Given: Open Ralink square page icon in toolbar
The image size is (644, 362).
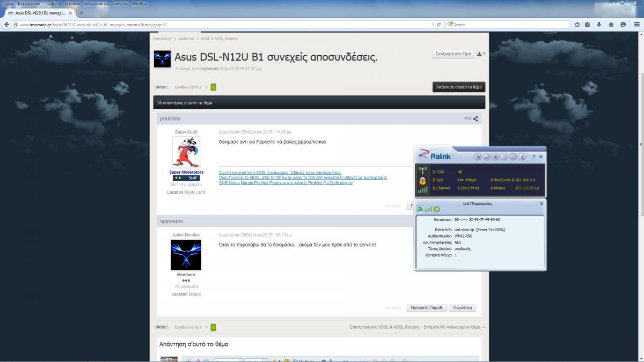Looking at the screenshot, I should (504, 157).
